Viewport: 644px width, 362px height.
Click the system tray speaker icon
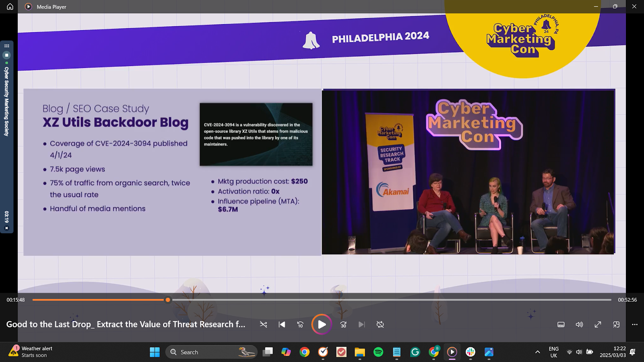point(579,352)
